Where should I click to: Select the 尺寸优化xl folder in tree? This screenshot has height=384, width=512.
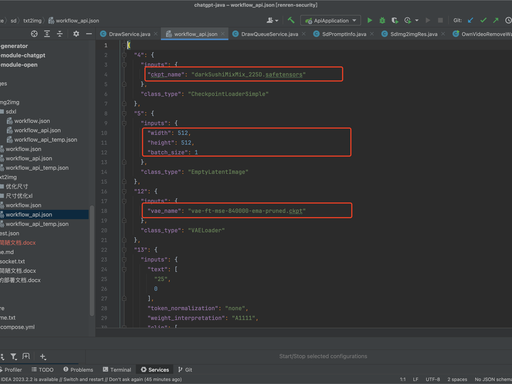click(19, 196)
